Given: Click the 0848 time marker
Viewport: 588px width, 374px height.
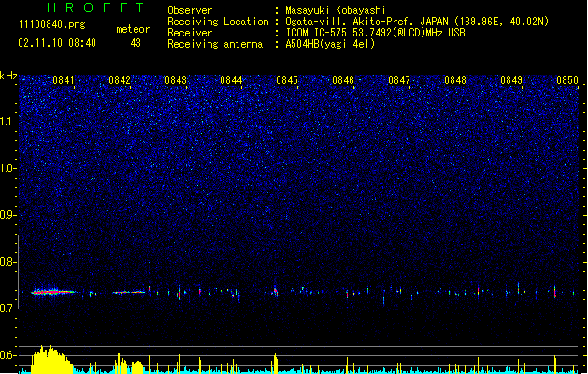Looking at the screenshot, I should click(455, 80).
